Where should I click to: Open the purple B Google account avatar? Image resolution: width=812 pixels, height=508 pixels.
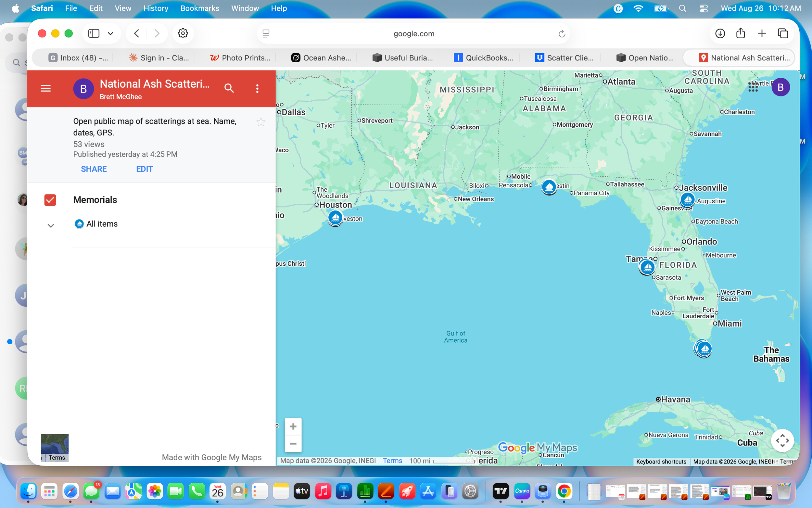(780, 87)
